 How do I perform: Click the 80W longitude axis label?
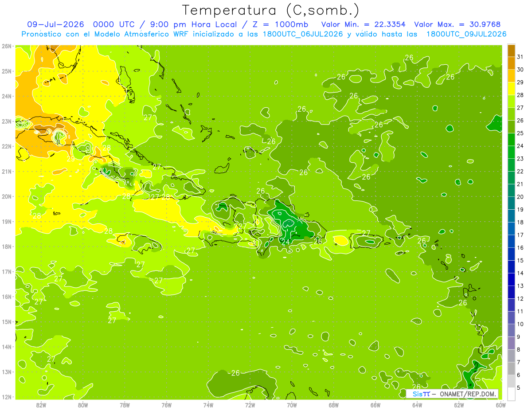point(83,405)
